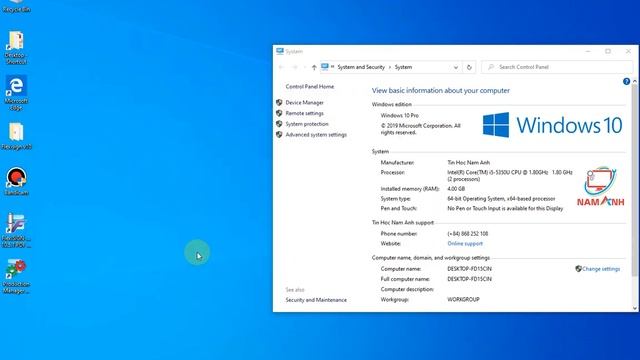Select the desktop shortcut below Bandicam

coord(16,230)
